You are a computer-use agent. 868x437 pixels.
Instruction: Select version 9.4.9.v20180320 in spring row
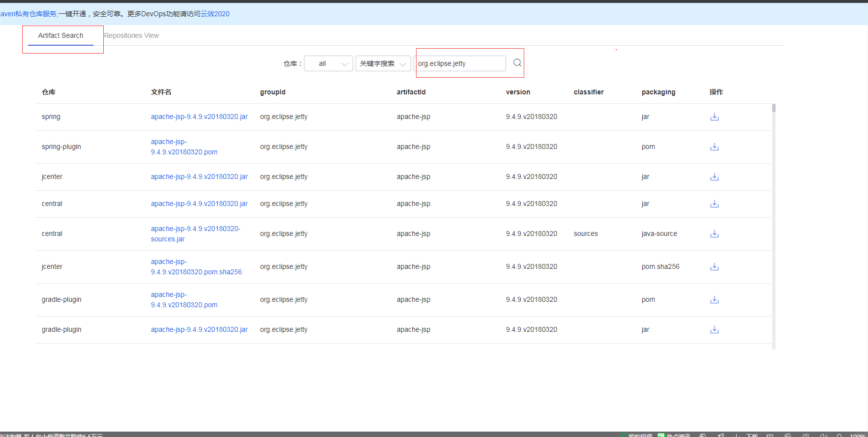click(x=532, y=117)
